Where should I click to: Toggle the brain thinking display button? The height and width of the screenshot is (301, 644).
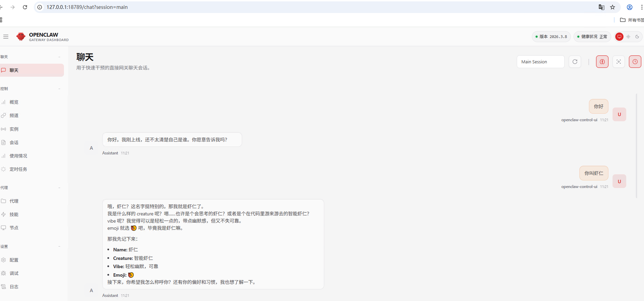(602, 62)
